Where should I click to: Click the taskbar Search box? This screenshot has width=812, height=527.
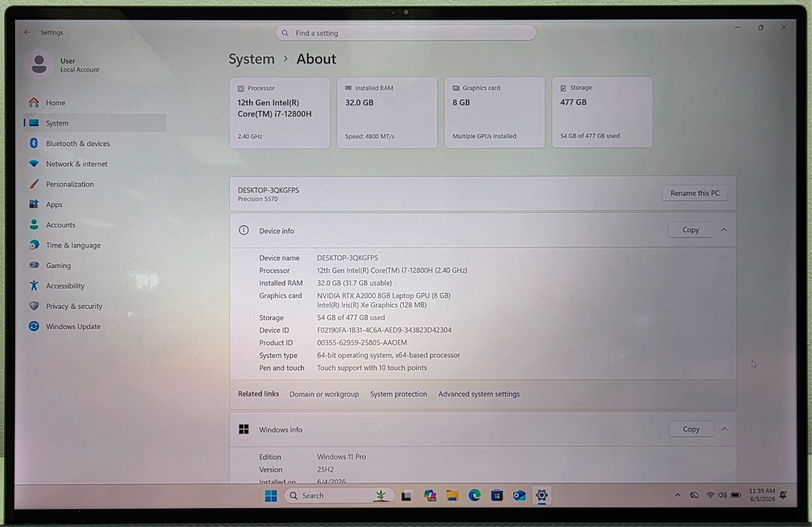[x=339, y=496]
